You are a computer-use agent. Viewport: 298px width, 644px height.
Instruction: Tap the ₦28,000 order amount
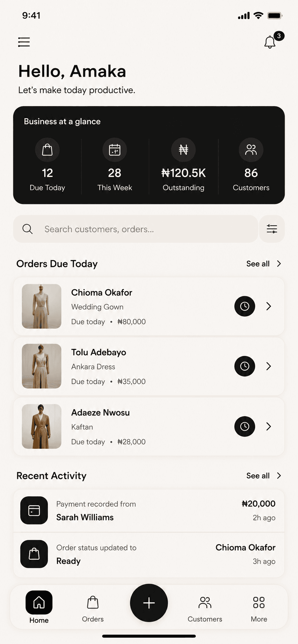132,442
